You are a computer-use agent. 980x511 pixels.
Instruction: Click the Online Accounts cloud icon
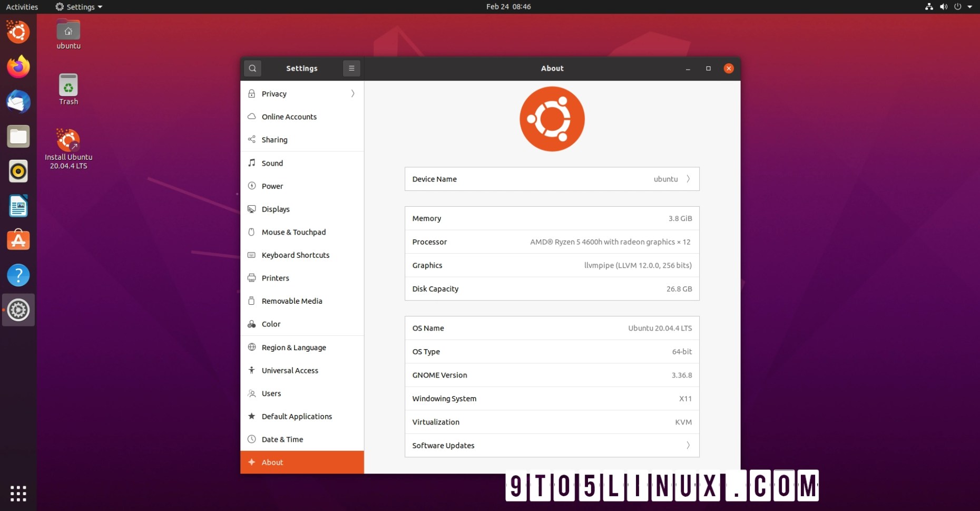pyautogui.click(x=252, y=117)
